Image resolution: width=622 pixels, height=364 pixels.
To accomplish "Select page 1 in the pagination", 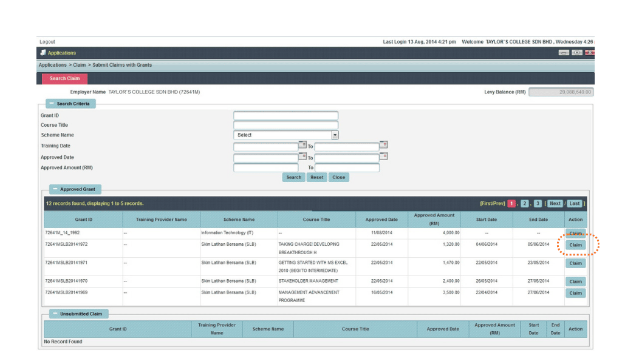I will point(511,204).
